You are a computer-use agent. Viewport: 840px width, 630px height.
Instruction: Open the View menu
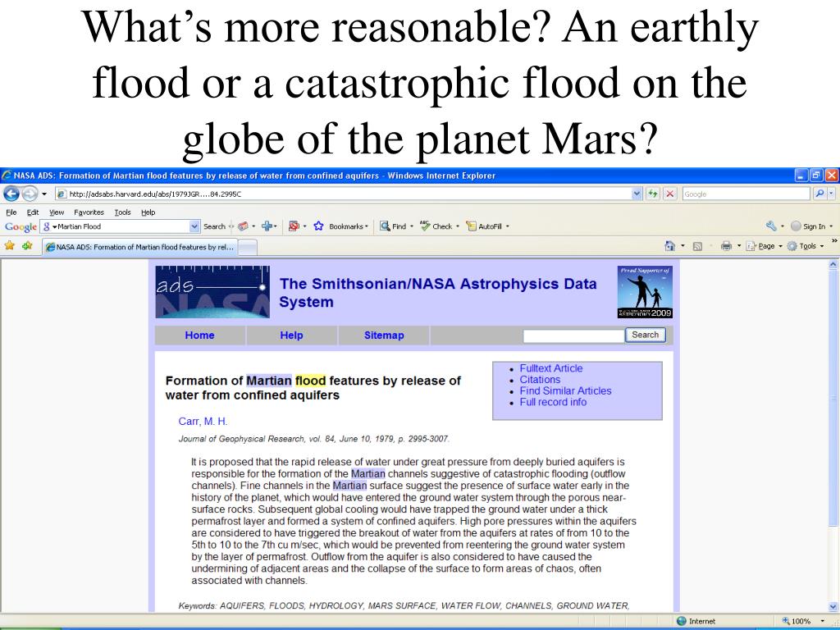pos(57,212)
